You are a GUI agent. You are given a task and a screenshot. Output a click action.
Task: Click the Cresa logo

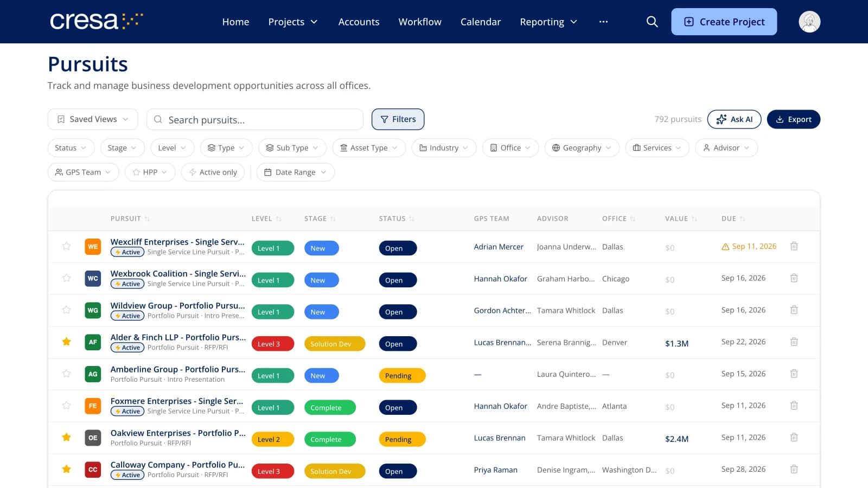97,21
